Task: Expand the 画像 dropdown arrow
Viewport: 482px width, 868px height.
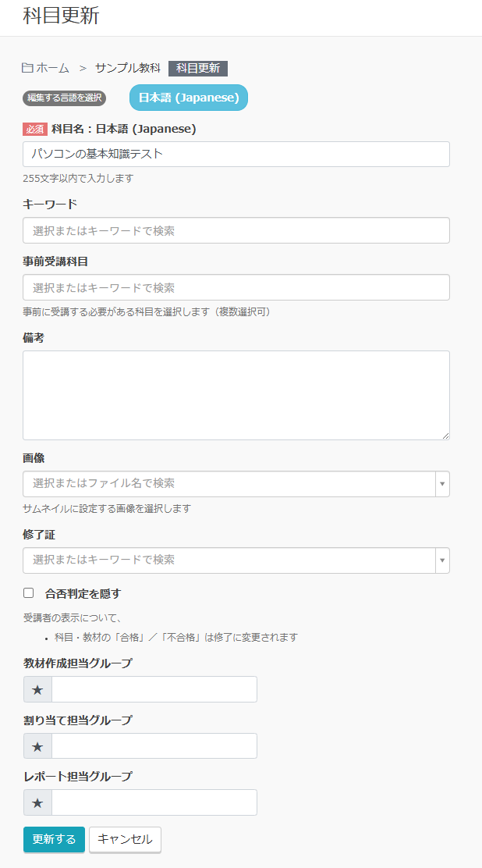Action: tap(442, 484)
